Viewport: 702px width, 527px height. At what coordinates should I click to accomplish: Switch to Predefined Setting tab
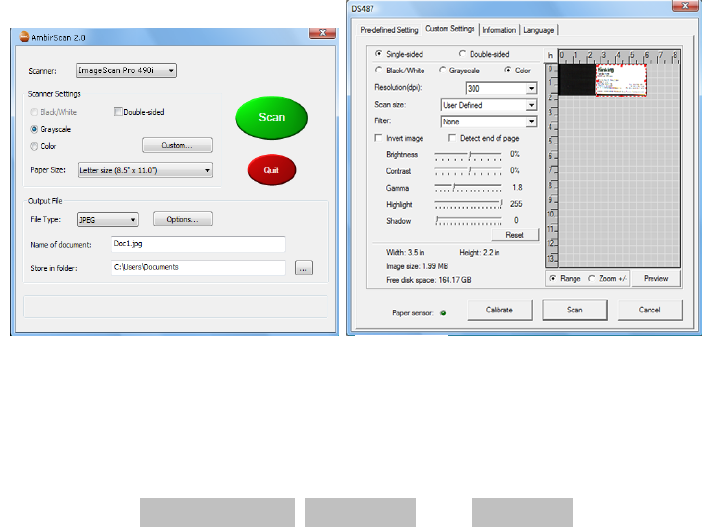pyautogui.click(x=389, y=30)
